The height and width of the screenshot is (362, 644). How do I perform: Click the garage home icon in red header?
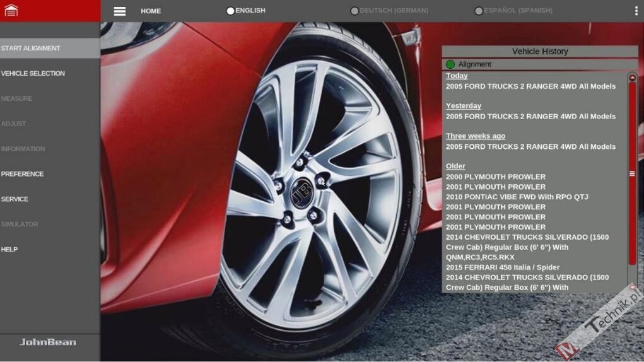(x=11, y=10)
